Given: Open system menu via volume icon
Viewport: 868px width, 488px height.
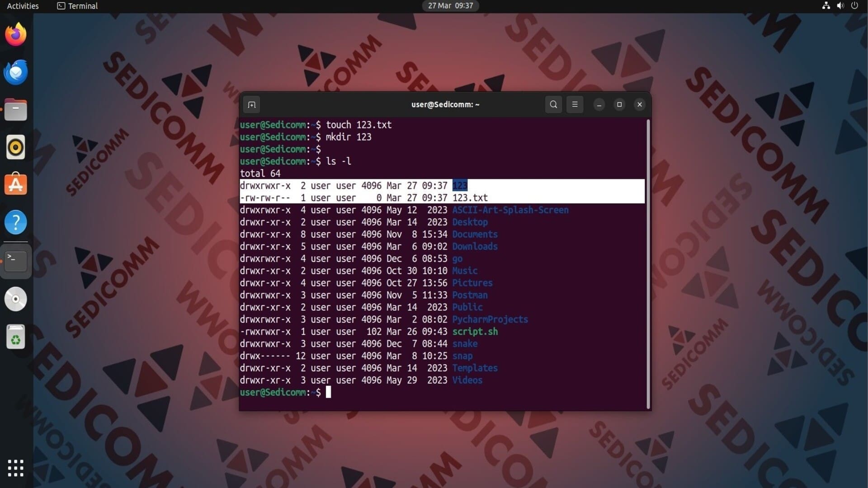Looking at the screenshot, I should [840, 6].
